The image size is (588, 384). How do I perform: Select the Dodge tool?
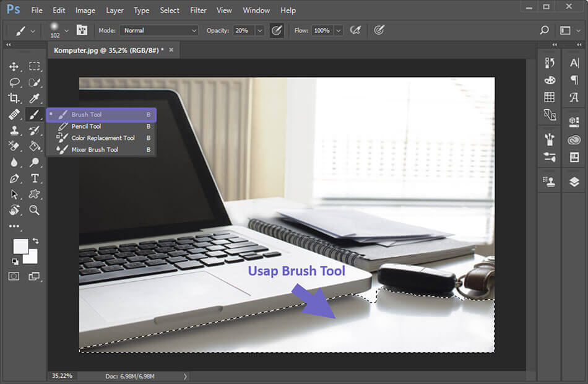(35, 162)
